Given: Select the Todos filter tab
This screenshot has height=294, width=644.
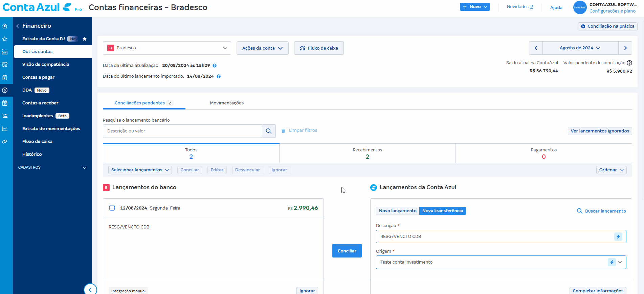Looking at the screenshot, I should pos(191,153).
